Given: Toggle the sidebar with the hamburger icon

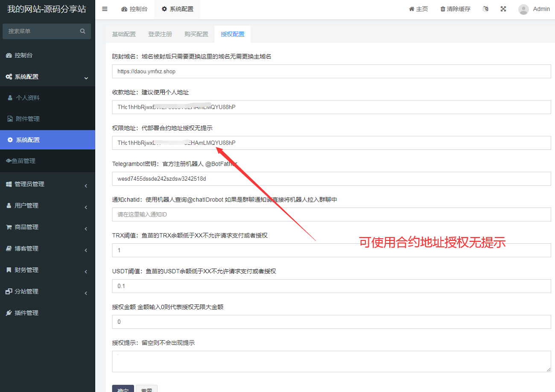Looking at the screenshot, I should click(105, 9).
